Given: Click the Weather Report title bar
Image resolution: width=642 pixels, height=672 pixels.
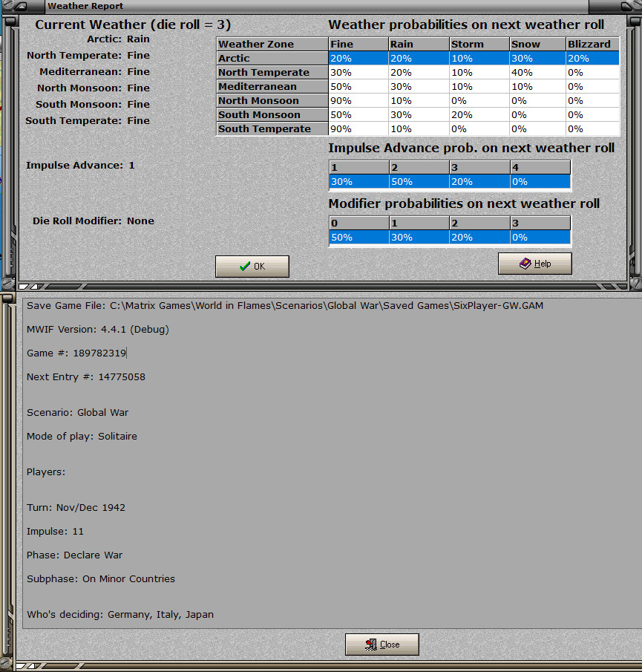Looking at the screenshot, I should [x=316, y=6].
